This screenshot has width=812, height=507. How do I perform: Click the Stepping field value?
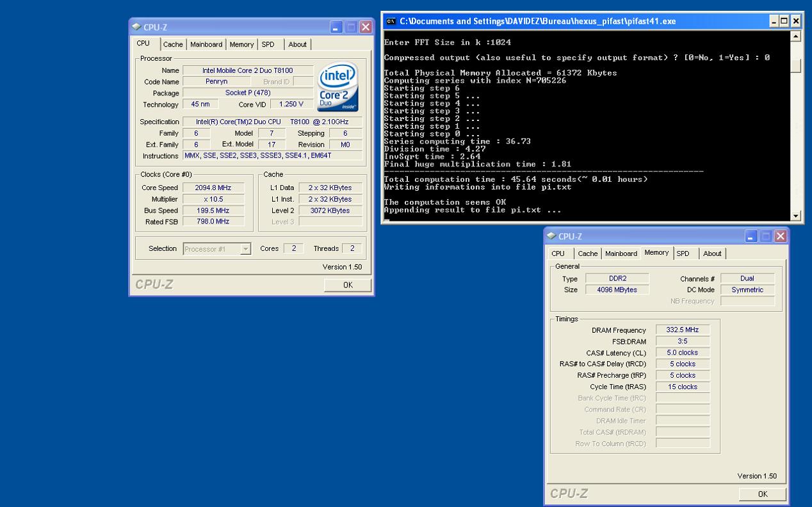(x=346, y=133)
